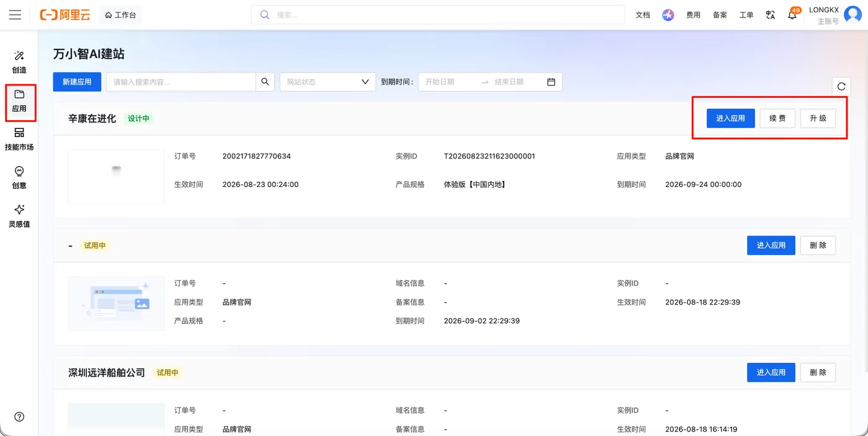The height and width of the screenshot is (436, 868).
Task: Open the 创意 lightbulb sidebar icon
Action: coord(19,178)
